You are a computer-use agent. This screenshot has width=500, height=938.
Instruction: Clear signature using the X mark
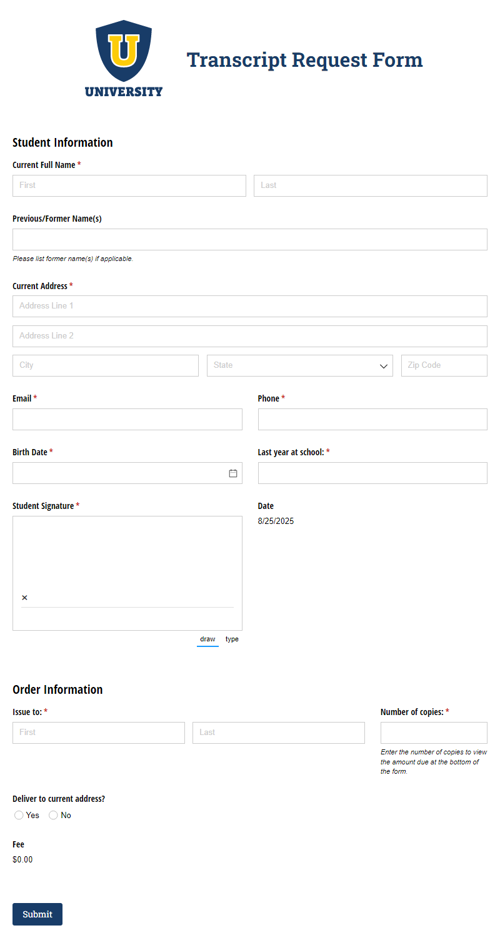(x=25, y=598)
